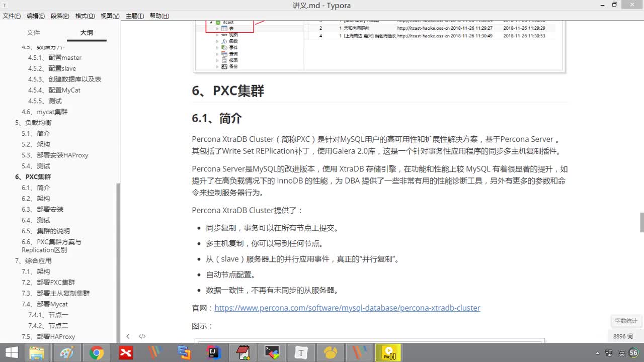Screen dimensions: 644x362
Task: Select 4.6、mycat集群 in the outline
Action: tap(44, 112)
